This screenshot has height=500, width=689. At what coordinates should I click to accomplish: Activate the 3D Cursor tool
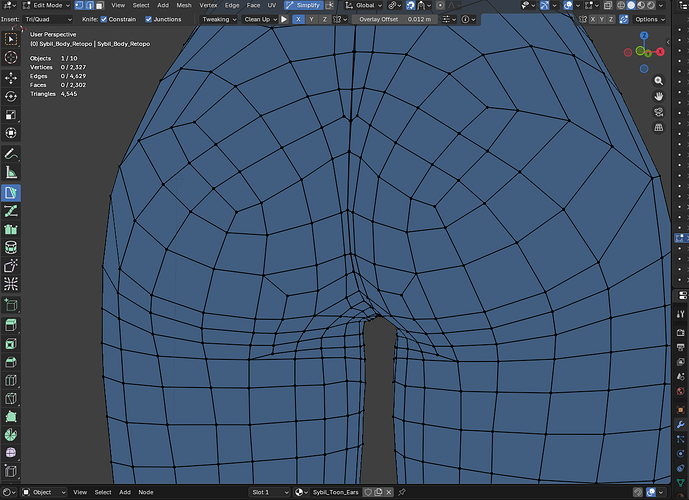point(11,57)
